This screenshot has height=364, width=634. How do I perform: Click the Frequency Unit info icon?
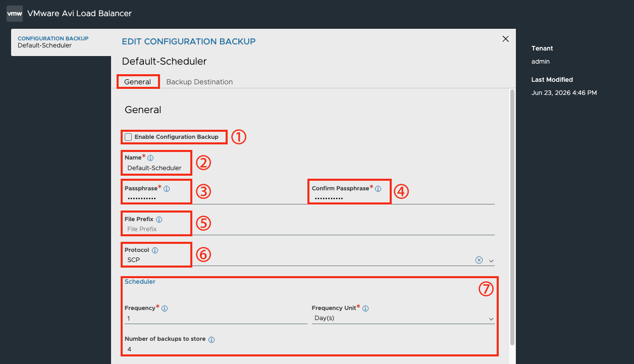[365, 308]
